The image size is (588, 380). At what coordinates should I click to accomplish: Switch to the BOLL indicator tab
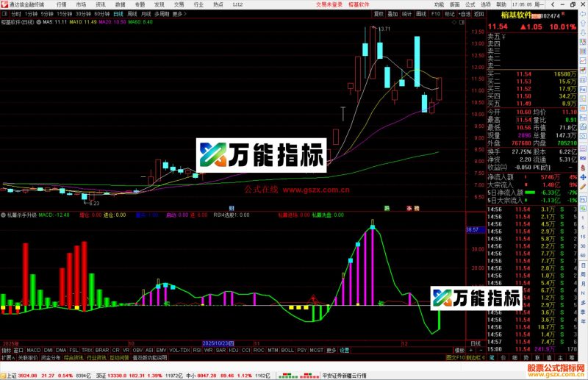287,350
